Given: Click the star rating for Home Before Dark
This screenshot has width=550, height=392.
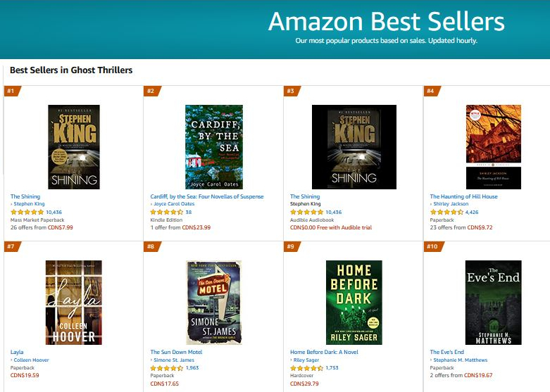Looking at the screenshot, I should (306, 368).
